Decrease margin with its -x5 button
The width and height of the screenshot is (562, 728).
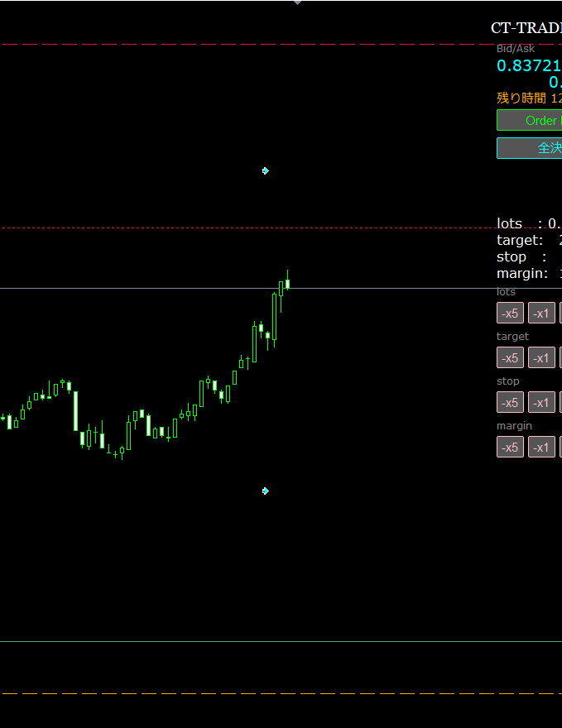click(x=510, y=447)
